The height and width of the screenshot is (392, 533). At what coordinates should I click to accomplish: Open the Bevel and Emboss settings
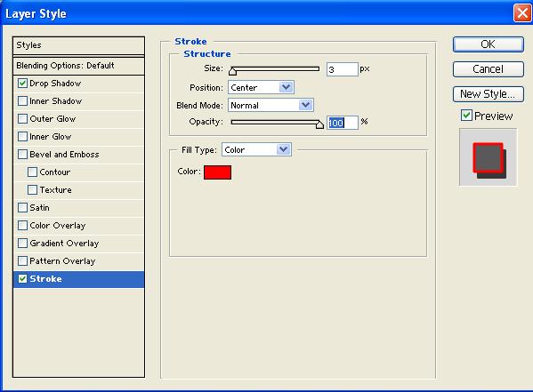pyautogui.click(x=64, y=154)
